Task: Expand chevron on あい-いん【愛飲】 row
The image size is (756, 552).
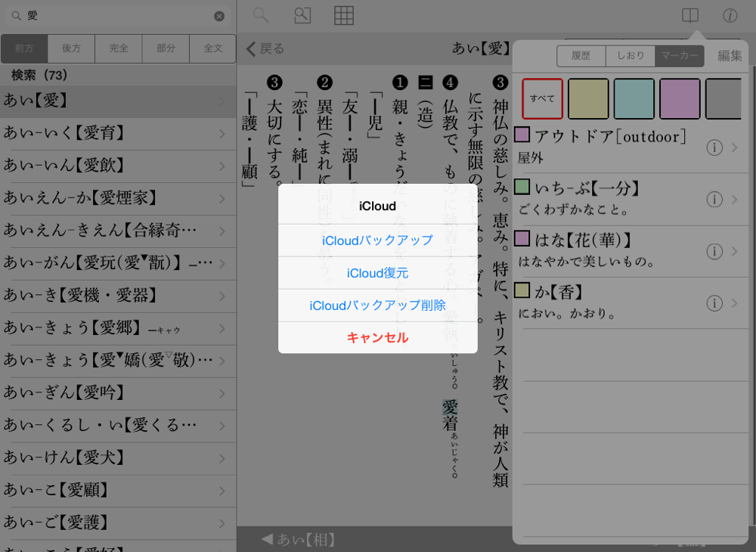Action: 222,166
